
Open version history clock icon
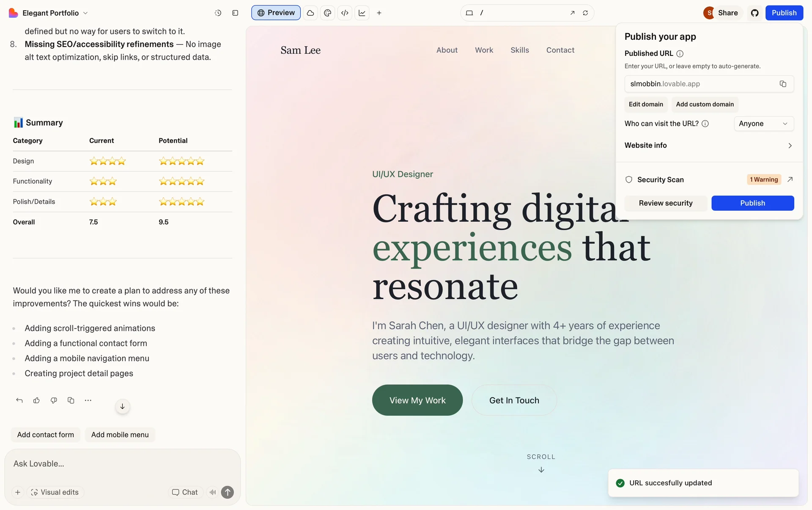pyautogui.click(x=218, y=13)
